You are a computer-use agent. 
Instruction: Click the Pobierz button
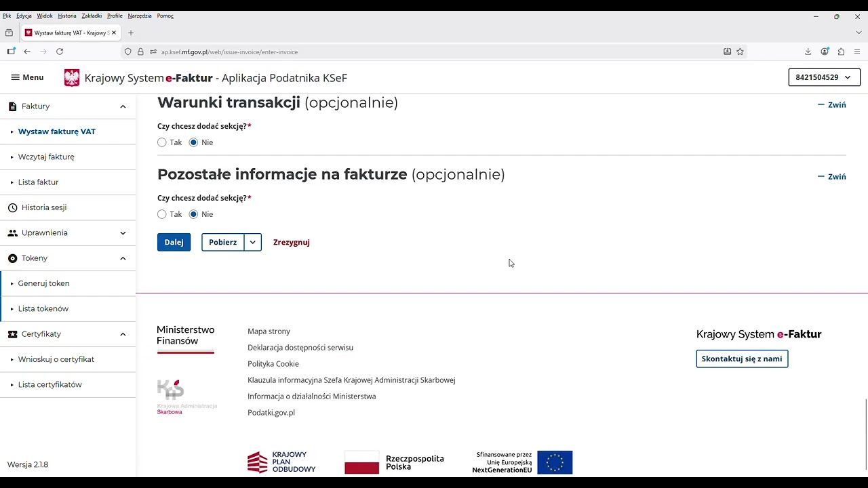click(223, 242)
